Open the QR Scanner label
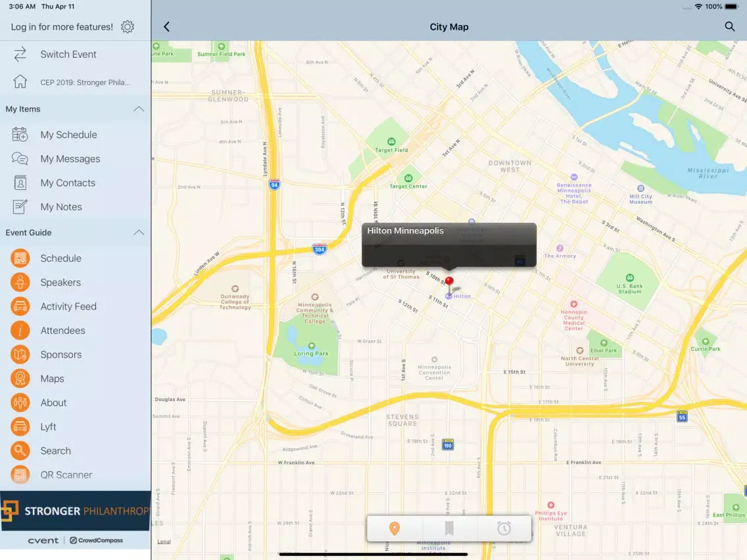Image resolution: width=747 pixels, height=560 pixels. [x=66, y=475]
